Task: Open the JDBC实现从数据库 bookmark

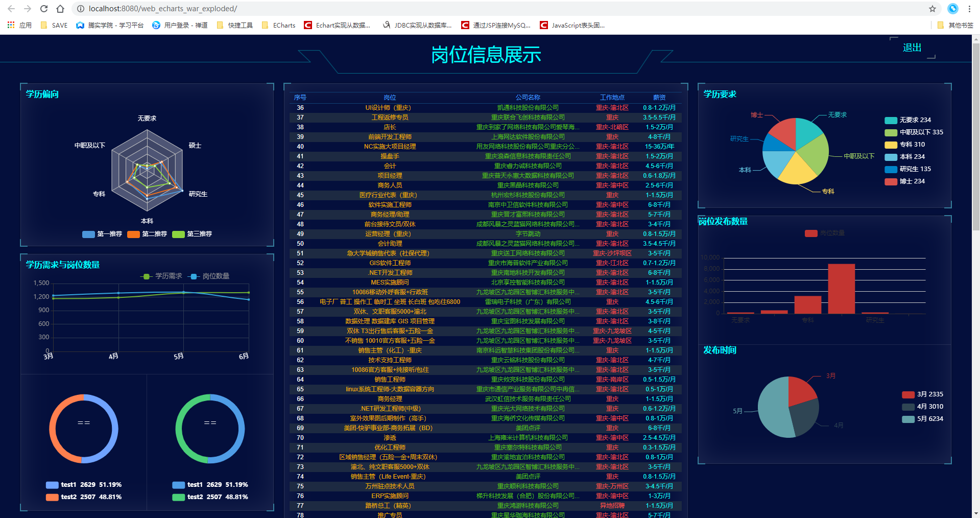Action: pos(417,25)
